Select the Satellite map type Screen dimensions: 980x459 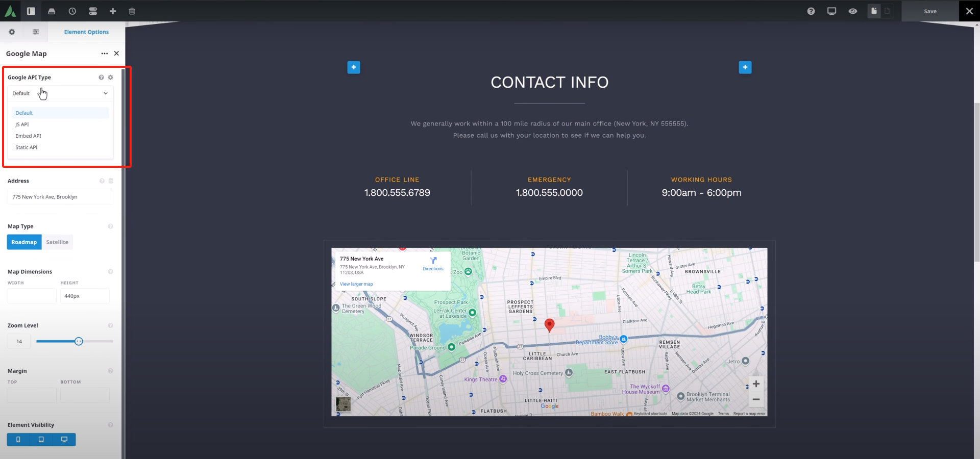pyautogui.click(x=57, y=242)
